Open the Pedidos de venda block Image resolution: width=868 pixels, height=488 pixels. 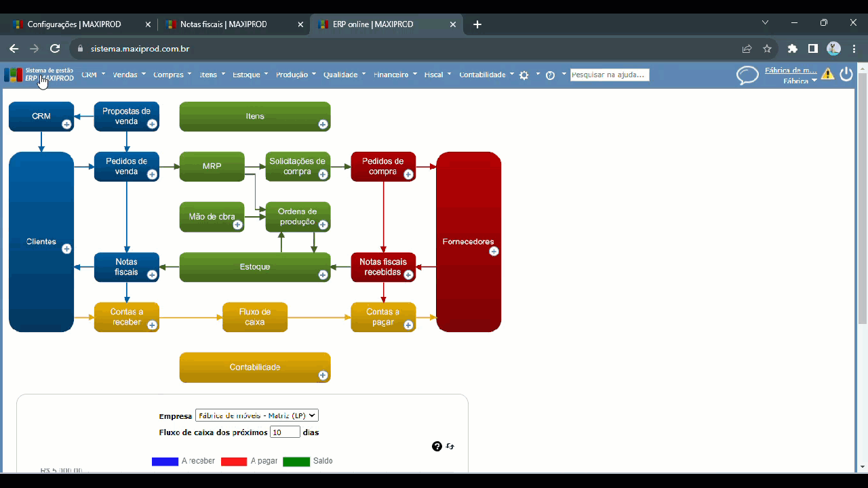tap(126, 166)
